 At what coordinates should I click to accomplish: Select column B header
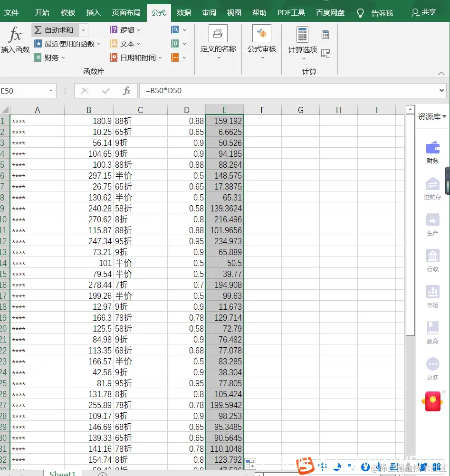pyautogui.click(x=89, y=110)
